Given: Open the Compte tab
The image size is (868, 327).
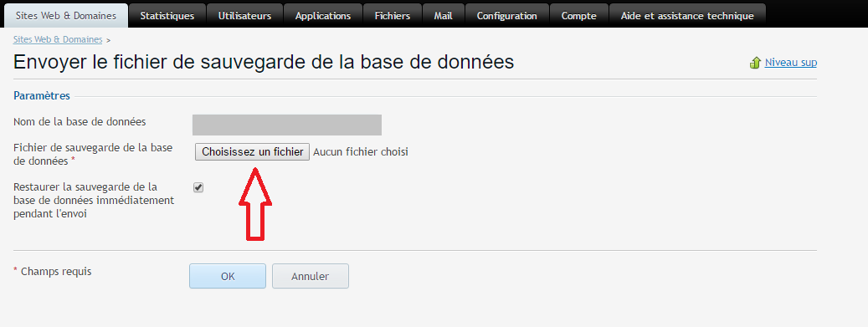Looking at the screenshot, I should click(579, 16).
